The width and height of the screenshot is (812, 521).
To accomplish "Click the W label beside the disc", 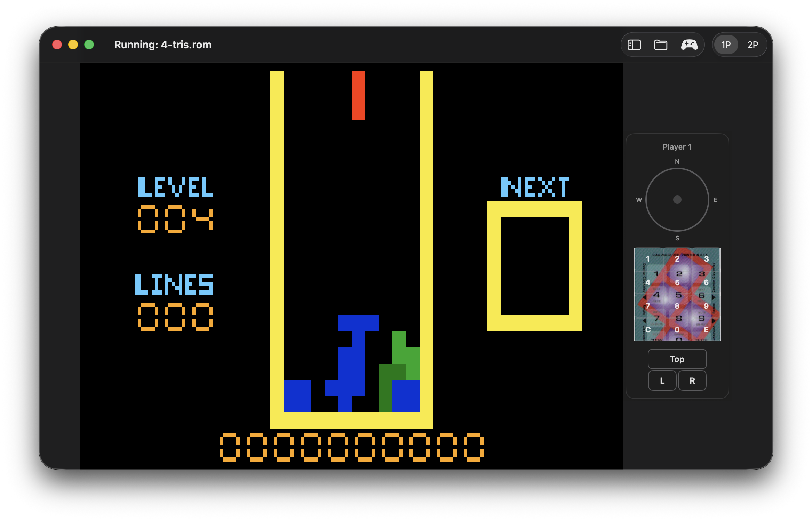I will (x=639, y=200).
